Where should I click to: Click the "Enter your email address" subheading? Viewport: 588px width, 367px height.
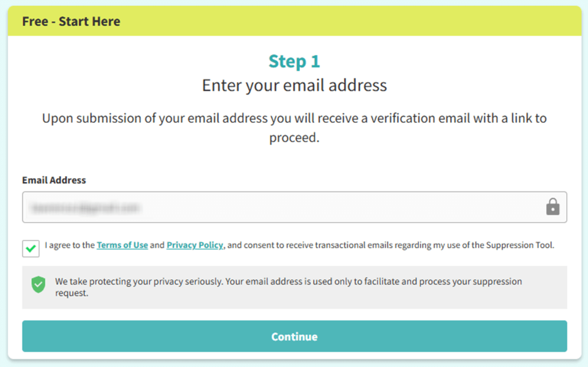(294, 86)
